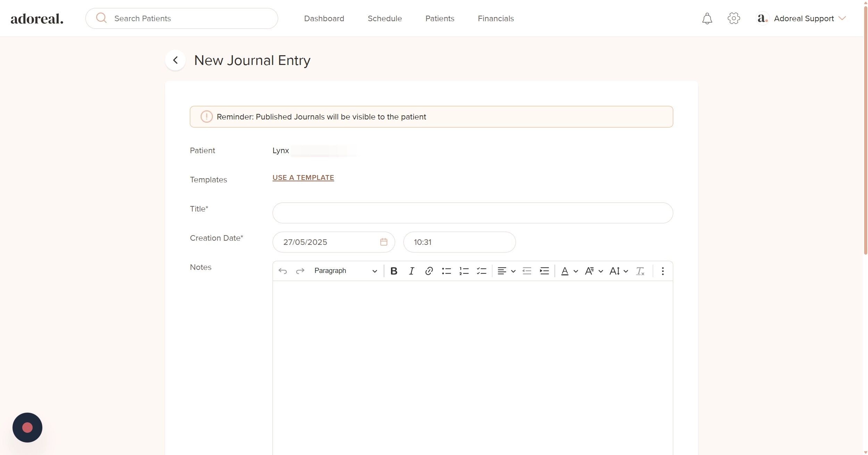Undo the last edit in notes
This screenshot has height=455, width=868.
pyautogui.click(x=283, y=271)
